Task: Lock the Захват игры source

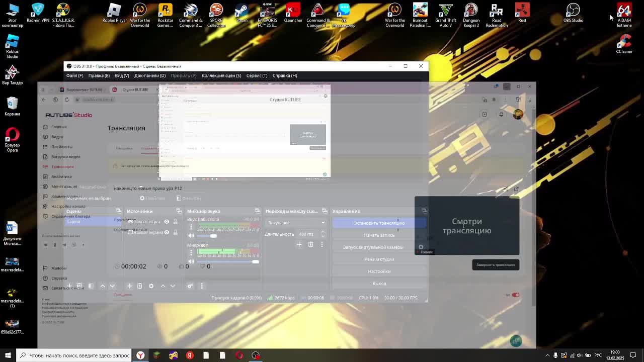Action: point(175,222)
